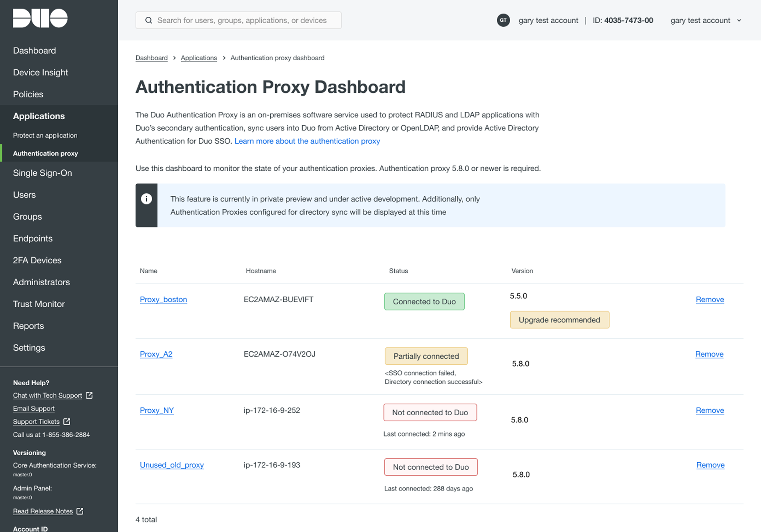Open the Support Tickets link
Image resolution: width=761 pixels, height=532 pixels.
[36, 421]
